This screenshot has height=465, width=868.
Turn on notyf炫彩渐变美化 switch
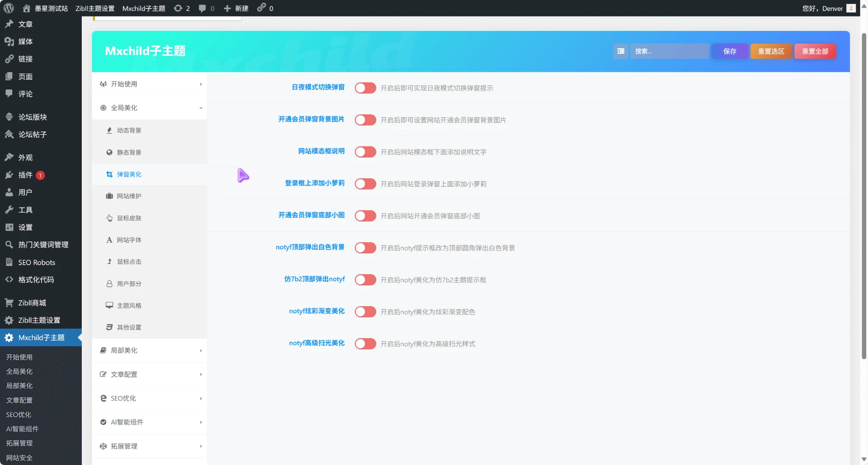(365, 312)
